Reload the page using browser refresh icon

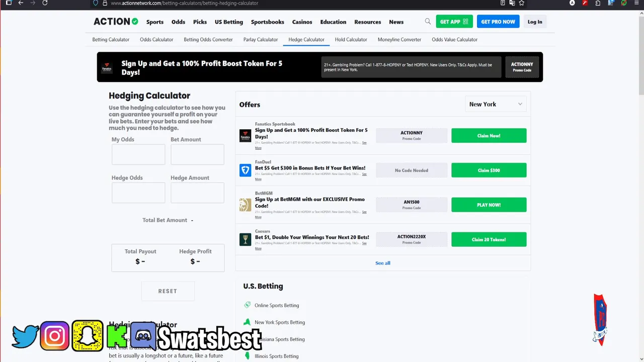[x=45, y=3]
